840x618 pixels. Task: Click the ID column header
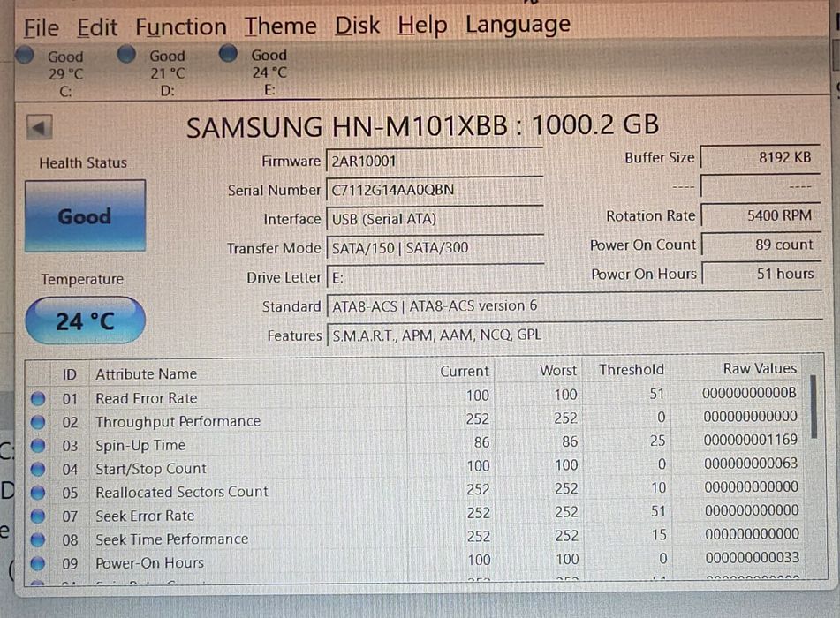70,373
